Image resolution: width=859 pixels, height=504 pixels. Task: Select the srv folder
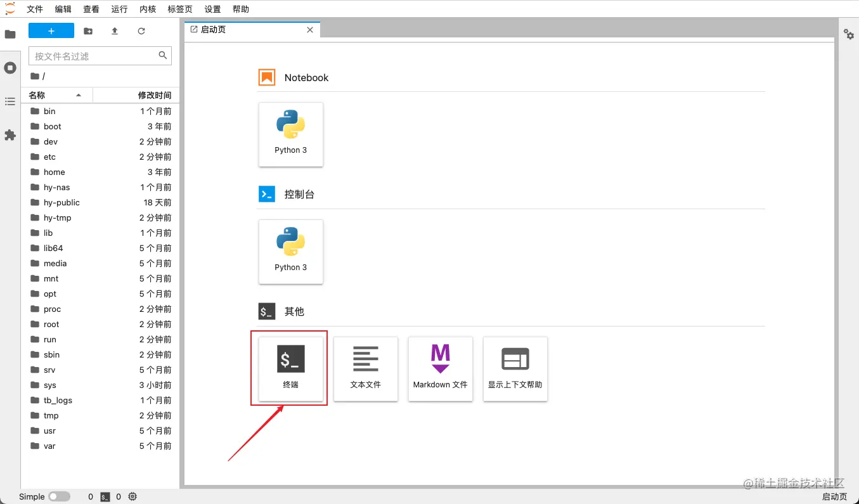[x=100, y=370]
